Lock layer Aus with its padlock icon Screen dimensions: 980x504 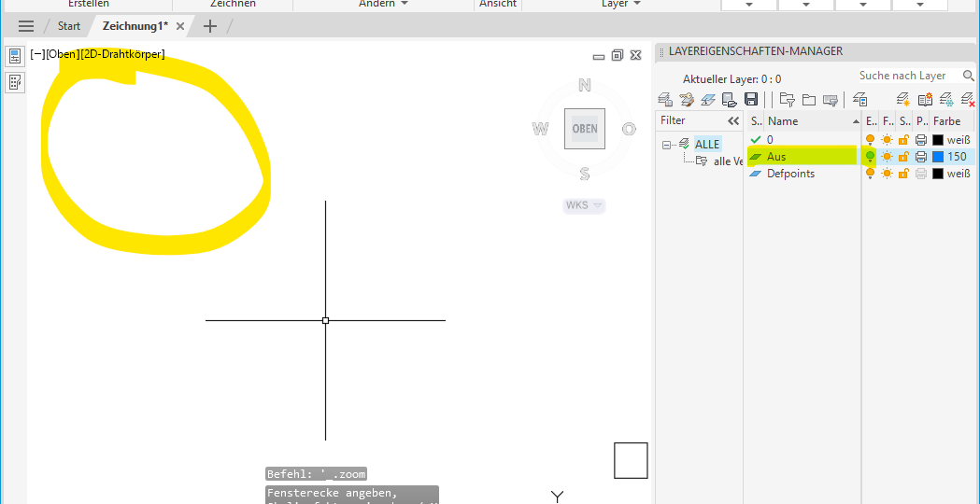coord(903,157)
